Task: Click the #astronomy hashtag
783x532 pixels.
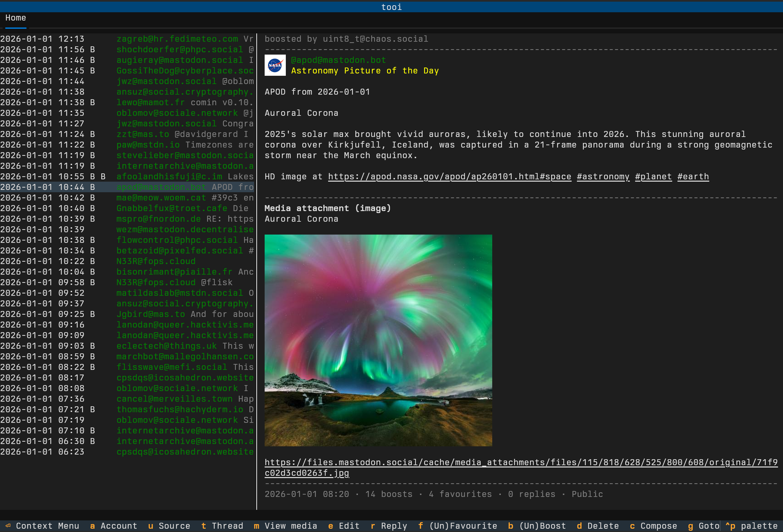Action: pyautogui.click(x=603, y=177)
